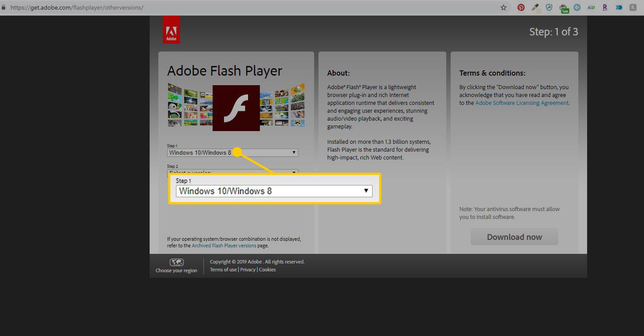Bookmark this page with the star icon
This screenshot has width=644, height=336.
coord(504,7)
